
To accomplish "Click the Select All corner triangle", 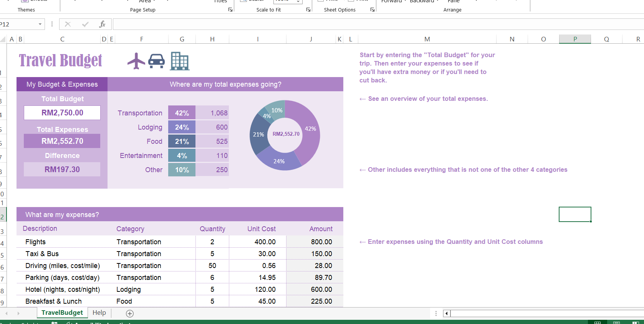I will click(x=3, y=39).
